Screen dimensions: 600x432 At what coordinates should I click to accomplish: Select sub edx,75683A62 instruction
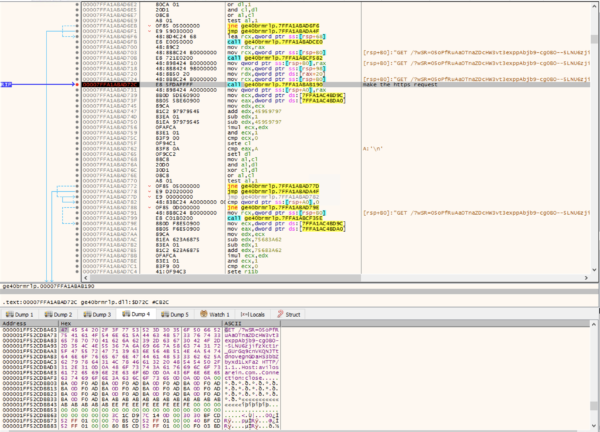(254, 240)
